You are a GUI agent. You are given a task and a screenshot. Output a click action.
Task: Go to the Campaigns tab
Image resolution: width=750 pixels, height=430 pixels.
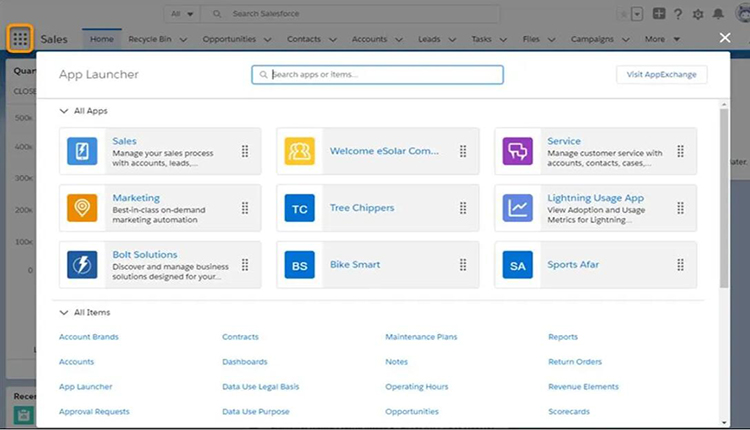coord(592,39)
